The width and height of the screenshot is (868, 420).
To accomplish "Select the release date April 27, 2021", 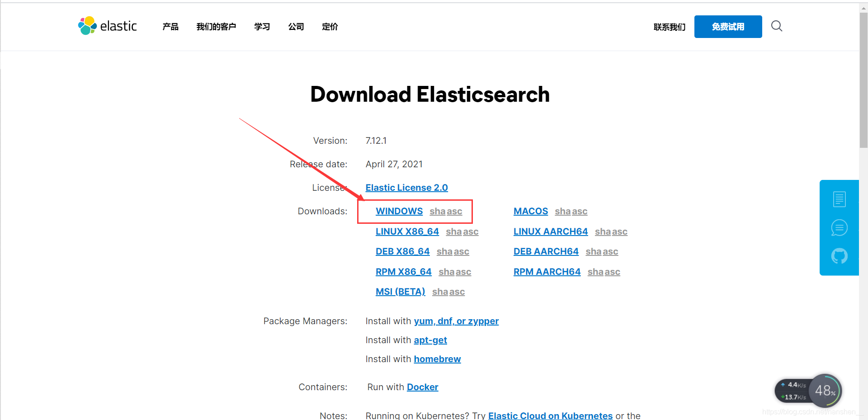I will 394,164.
